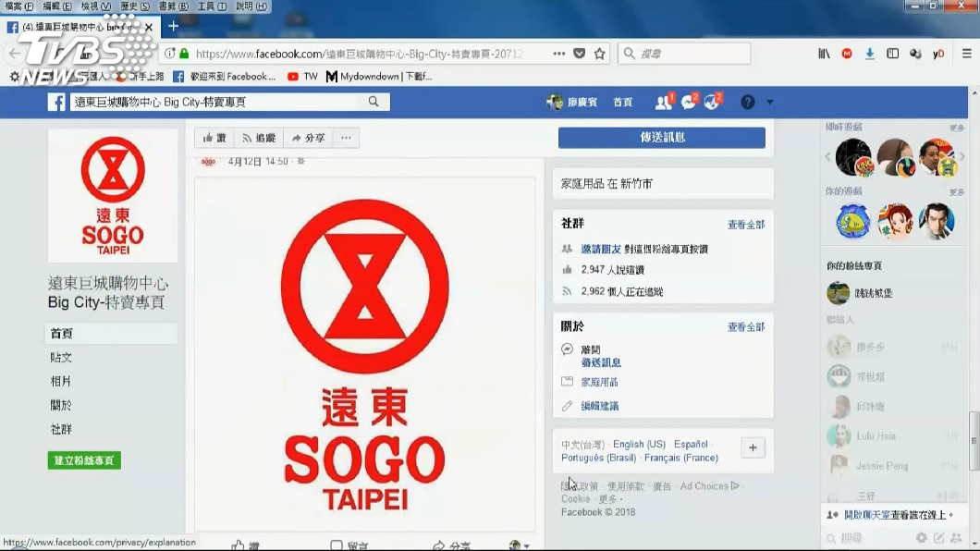Click 發送訊息 link in about section
This screenshot has width=980, height=551.
pos(601,362)
